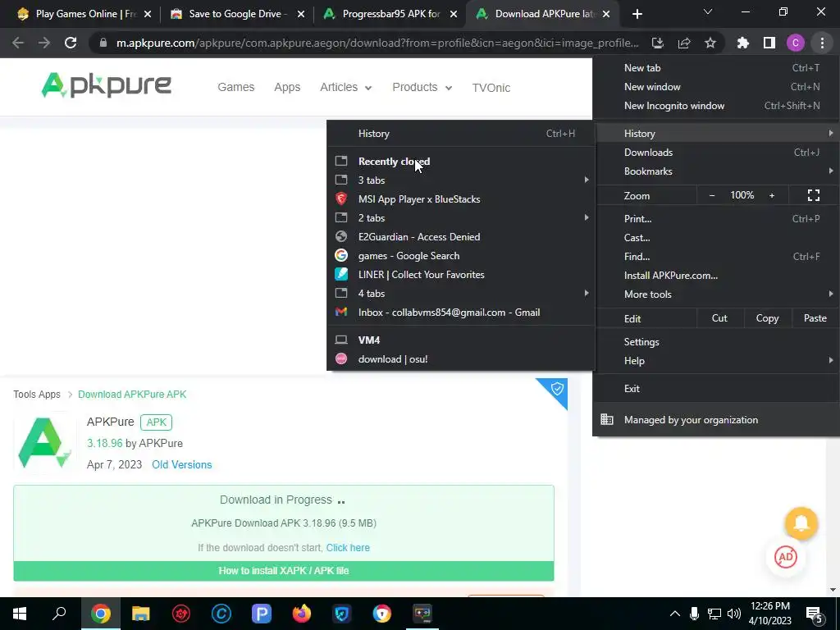The image size is (840, 630).
Task: Click the Copy edit button
Action: coord(767,318)
